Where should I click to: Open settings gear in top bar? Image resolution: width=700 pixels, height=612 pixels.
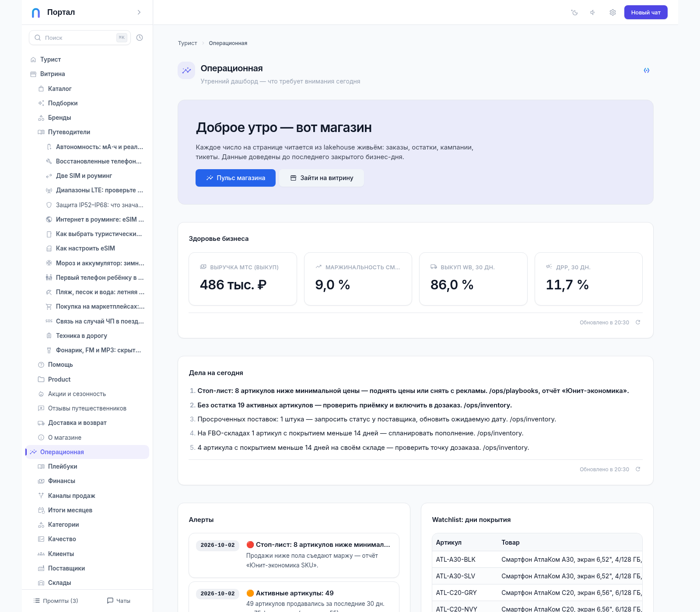click(x=612, y=12)
